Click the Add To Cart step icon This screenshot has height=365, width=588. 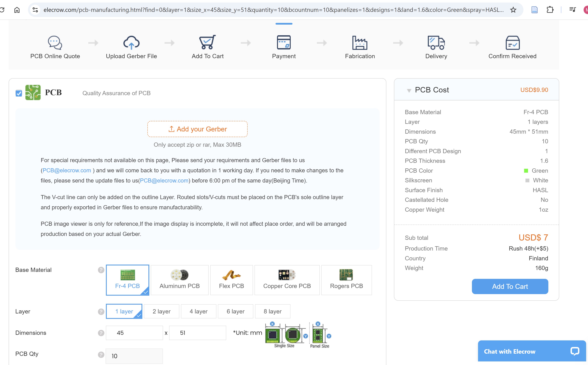tap(207, 42)
